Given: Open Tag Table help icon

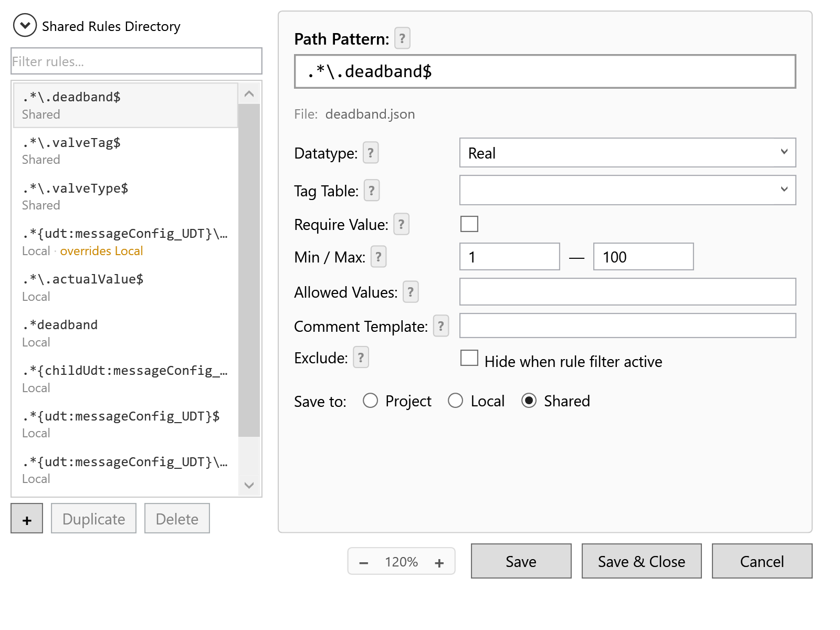Looking at the screenshot, I should click(x=372, y=191).
